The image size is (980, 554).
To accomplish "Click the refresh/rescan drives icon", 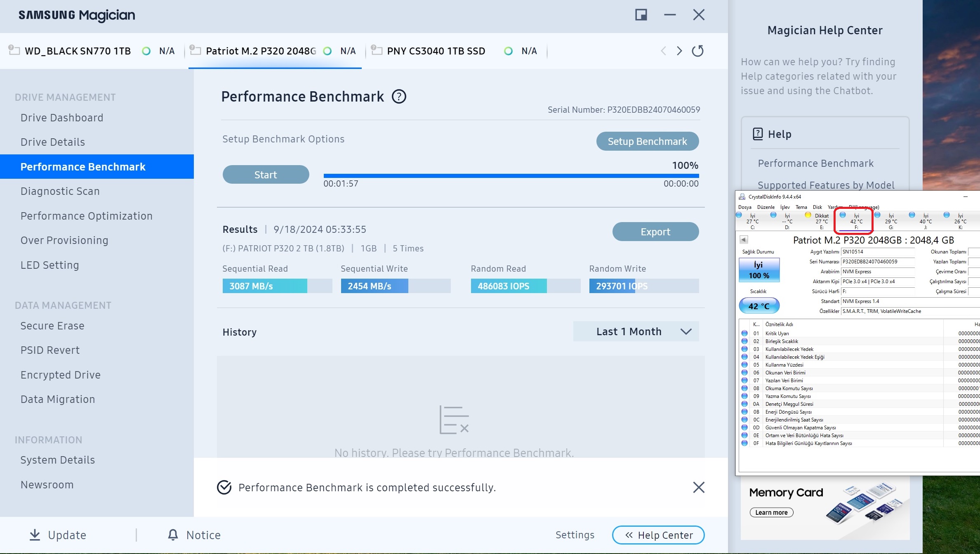I will tap(698, 50).
